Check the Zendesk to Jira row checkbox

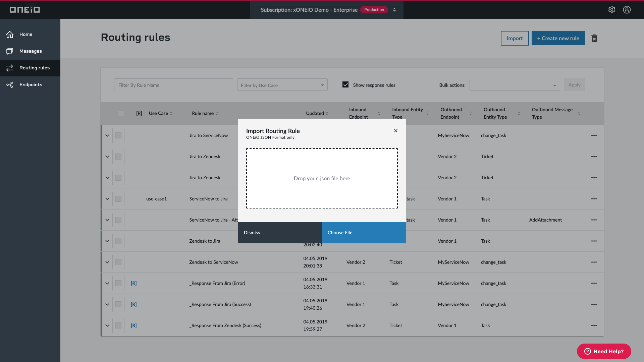click(118, 241)
